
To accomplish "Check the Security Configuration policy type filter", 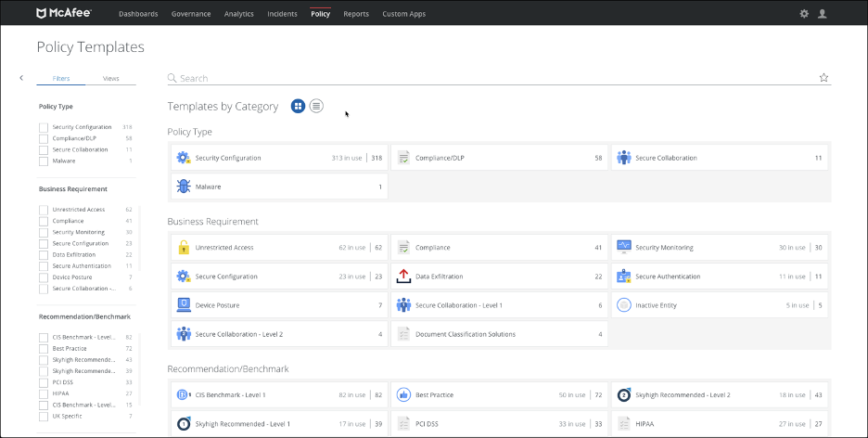I will click(x=44, y=127).
